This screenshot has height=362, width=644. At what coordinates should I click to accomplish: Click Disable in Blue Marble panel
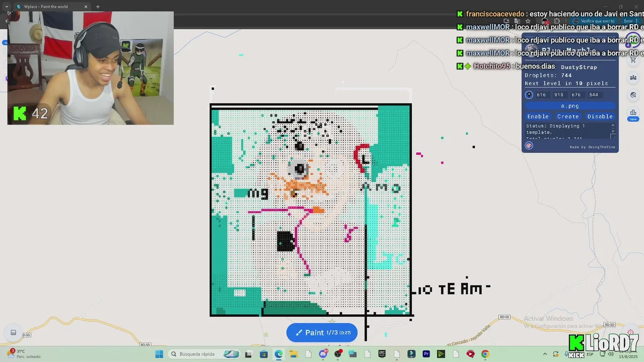point(600,116)
